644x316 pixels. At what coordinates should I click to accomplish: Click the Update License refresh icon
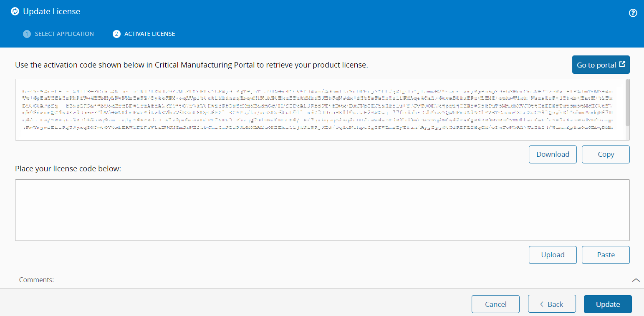point(15,12)
